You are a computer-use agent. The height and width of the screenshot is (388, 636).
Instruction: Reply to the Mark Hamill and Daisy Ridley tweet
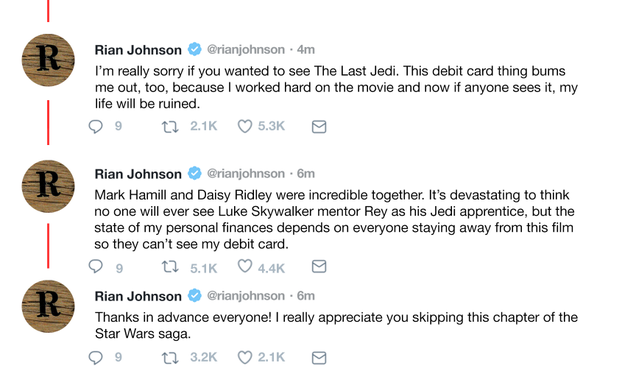(96, 266)
